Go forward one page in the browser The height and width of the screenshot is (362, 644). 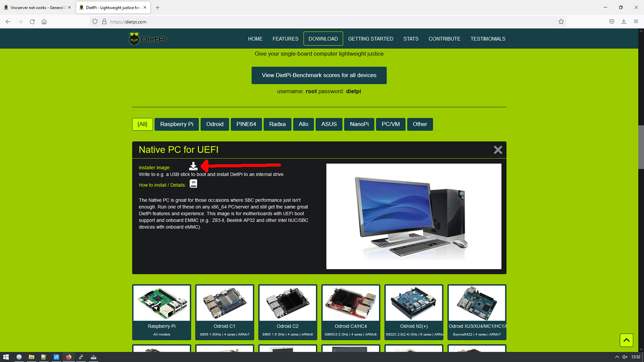coord(20,21)
